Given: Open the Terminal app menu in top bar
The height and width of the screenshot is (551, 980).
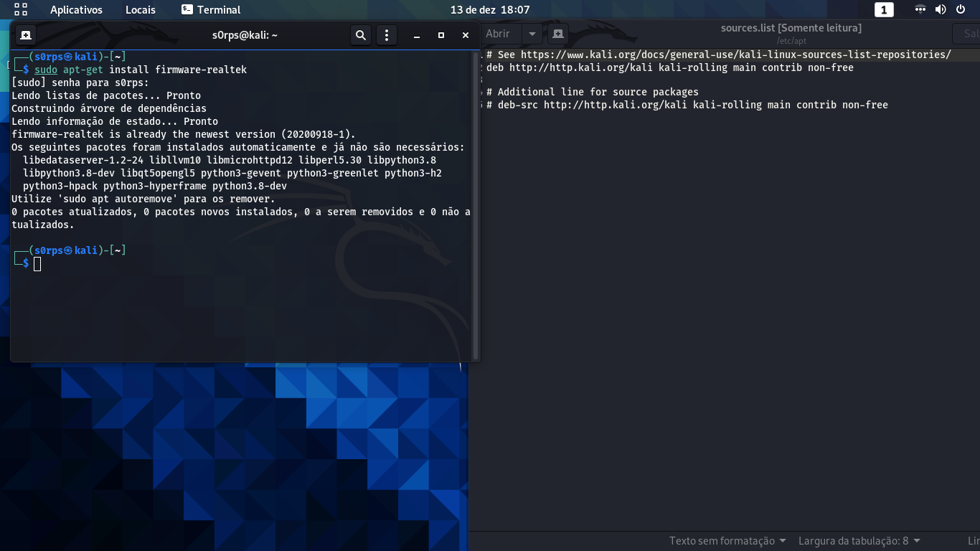Looking at the screenshot, I should click(211, 10).
